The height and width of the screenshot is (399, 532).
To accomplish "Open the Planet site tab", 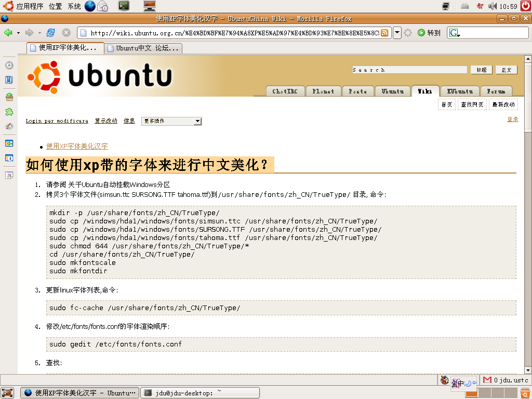I will pyautogui.click(x=323, y=91).
